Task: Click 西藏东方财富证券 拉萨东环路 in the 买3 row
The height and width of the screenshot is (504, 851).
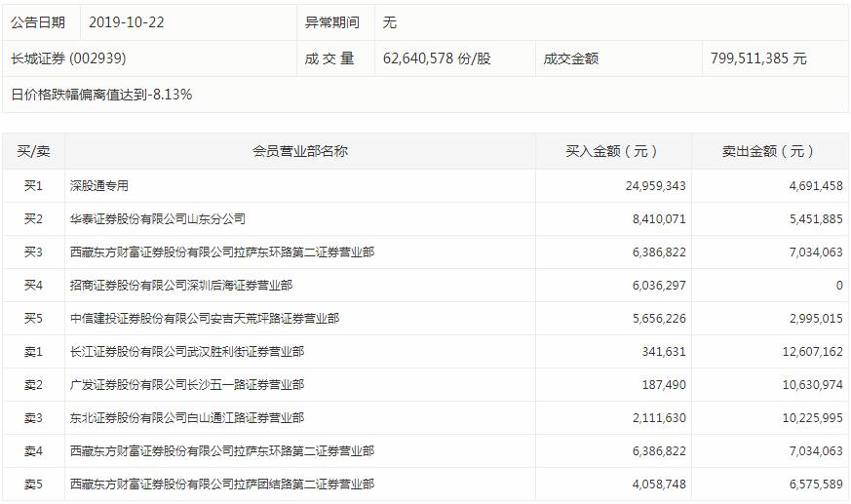Action: click(x=222, y=252)
